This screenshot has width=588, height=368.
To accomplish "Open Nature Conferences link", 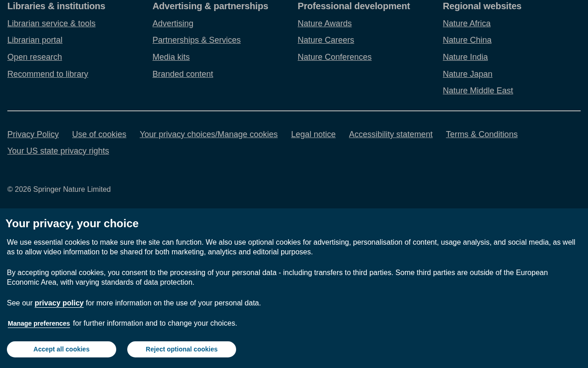I will coord(334,57).
